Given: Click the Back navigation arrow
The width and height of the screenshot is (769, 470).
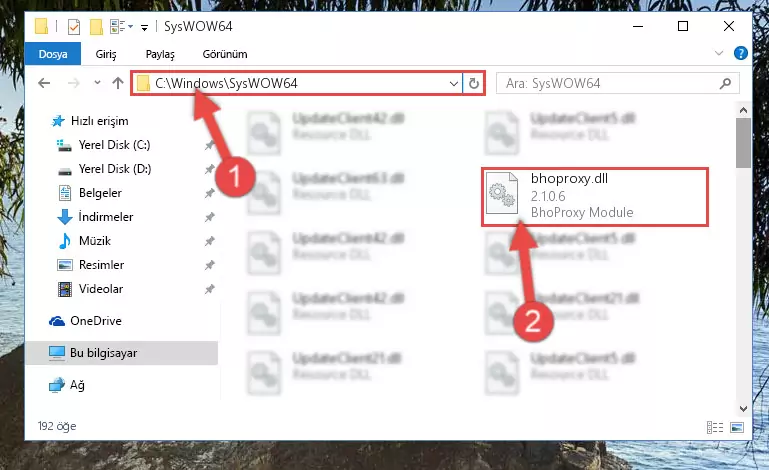Looking at the screenshot, I should tap(44, 83).
